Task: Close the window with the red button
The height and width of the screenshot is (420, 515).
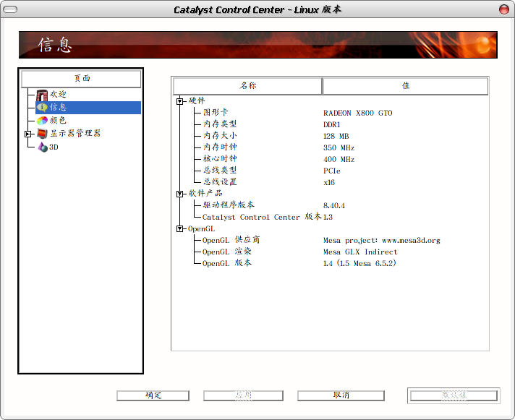Action: click(504, 9)
